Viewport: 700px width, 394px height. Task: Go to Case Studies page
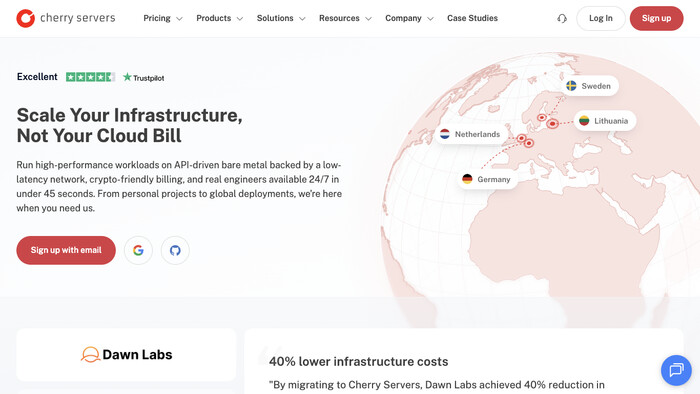tap(472, 18)
